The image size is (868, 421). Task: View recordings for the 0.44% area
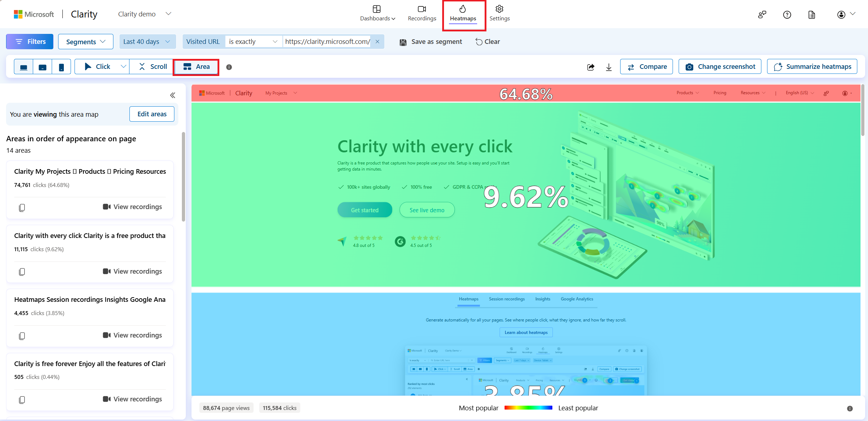click(x=132, y=399)
